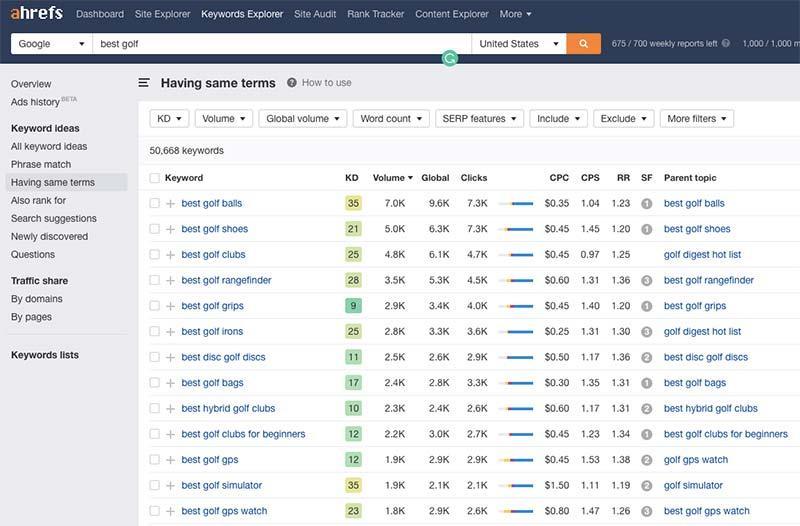Open the KD filter dropdown
This screenshot has width=800, height=526.
point(169,118)
